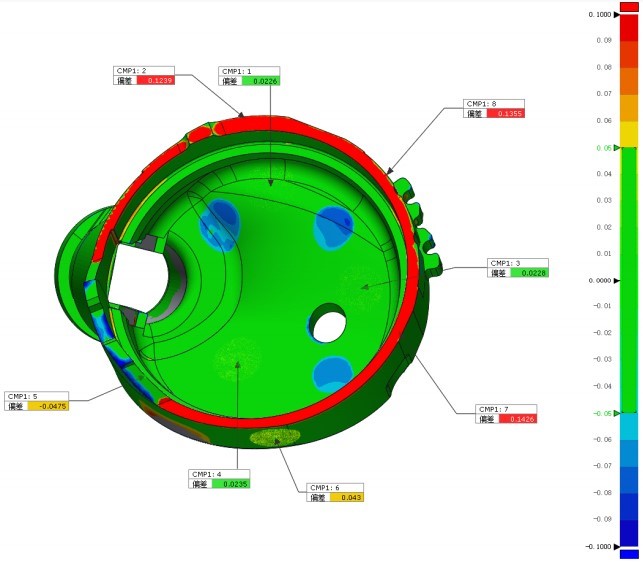
Task: Click the red 0.1426 deviation value
Action: (511, 419)
